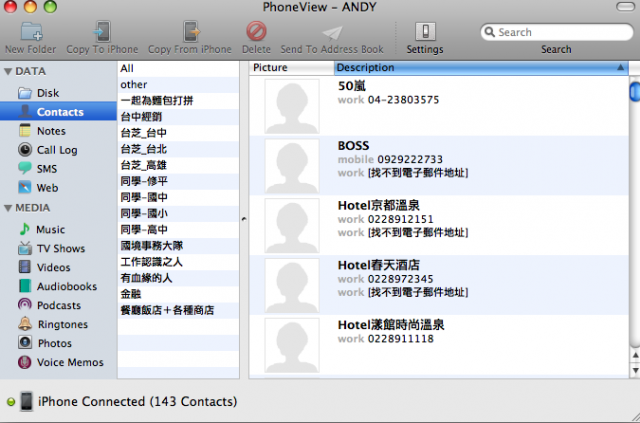Screen dimensions: 640x423
Task: Select the other contact group
Action: [178, 85]
